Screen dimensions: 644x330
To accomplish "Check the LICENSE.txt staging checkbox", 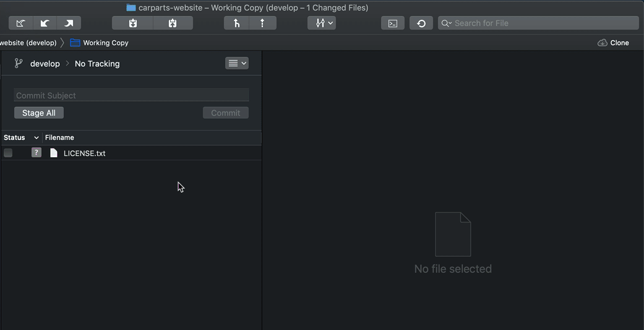I will 8,153.
